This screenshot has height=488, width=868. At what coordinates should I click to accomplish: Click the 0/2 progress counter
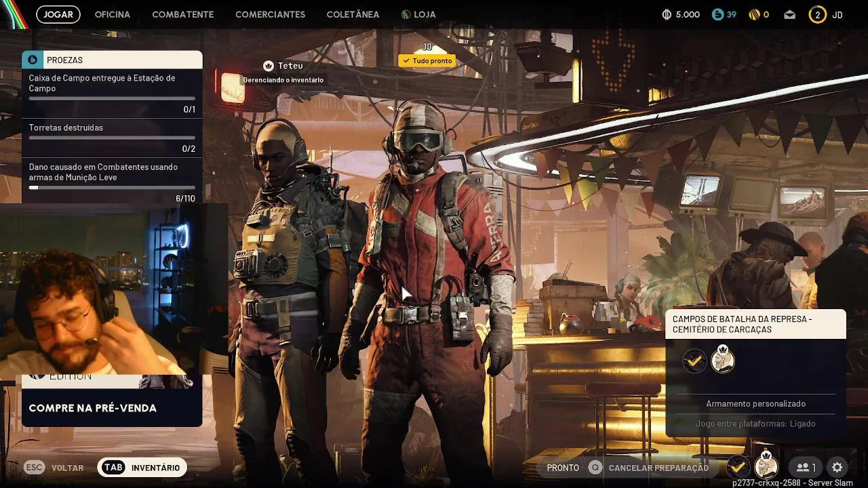189,149
